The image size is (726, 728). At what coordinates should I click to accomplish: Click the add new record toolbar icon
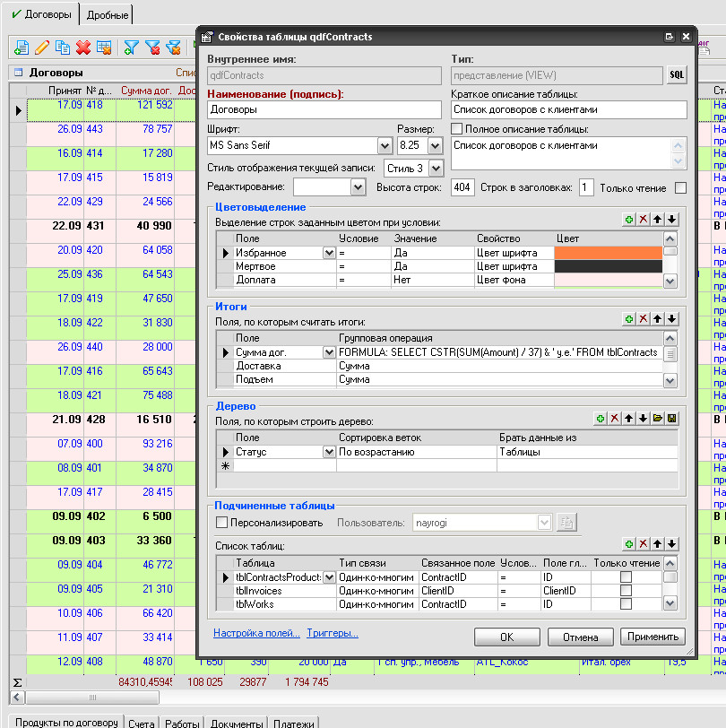[x=22, y=47]
